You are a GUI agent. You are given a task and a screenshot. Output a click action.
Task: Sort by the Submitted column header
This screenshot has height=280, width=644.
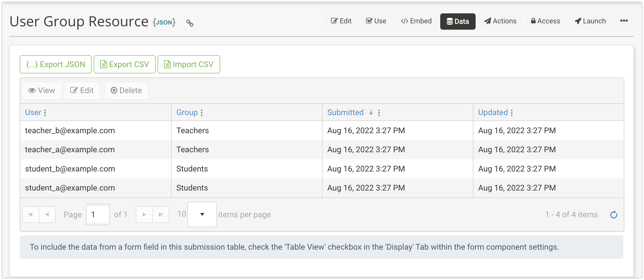(345, 113)
